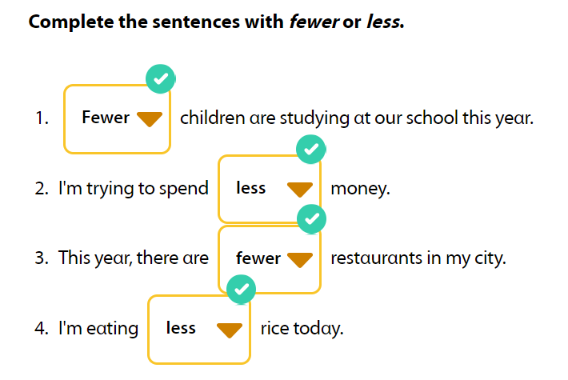Click the green checkmark above sentence 4 dropdown
Screen dimensions: 568x380
tap(241, 289)
